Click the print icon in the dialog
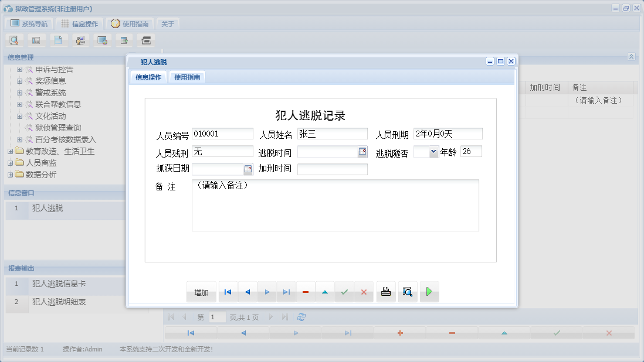Viewport: 644px width, 362px height. (385, 291)
